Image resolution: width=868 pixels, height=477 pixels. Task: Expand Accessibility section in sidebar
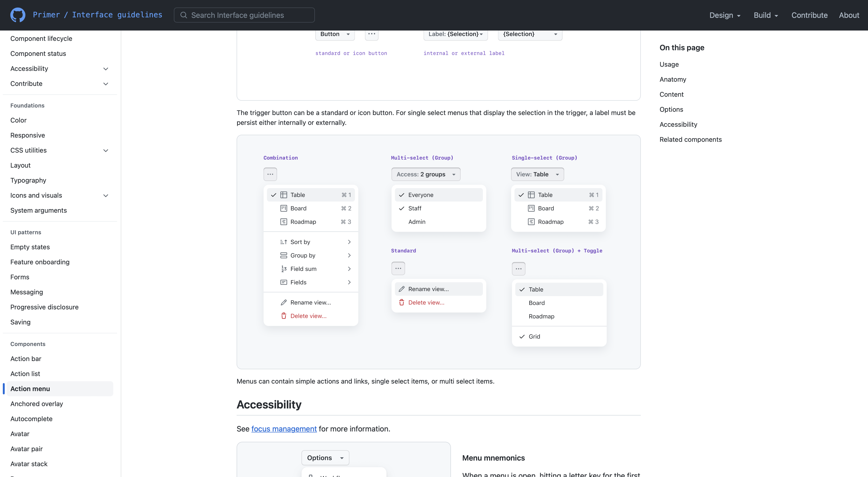[x=106, y=69]
